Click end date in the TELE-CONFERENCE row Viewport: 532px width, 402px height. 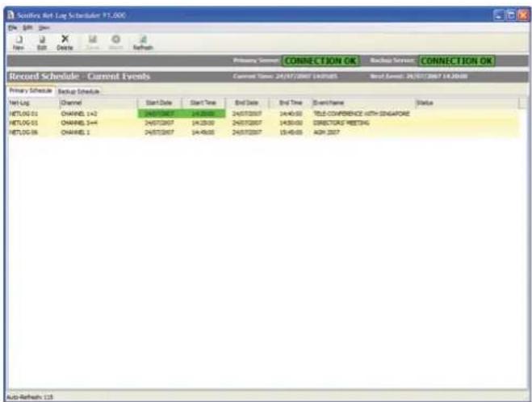(x=247, y=114)
